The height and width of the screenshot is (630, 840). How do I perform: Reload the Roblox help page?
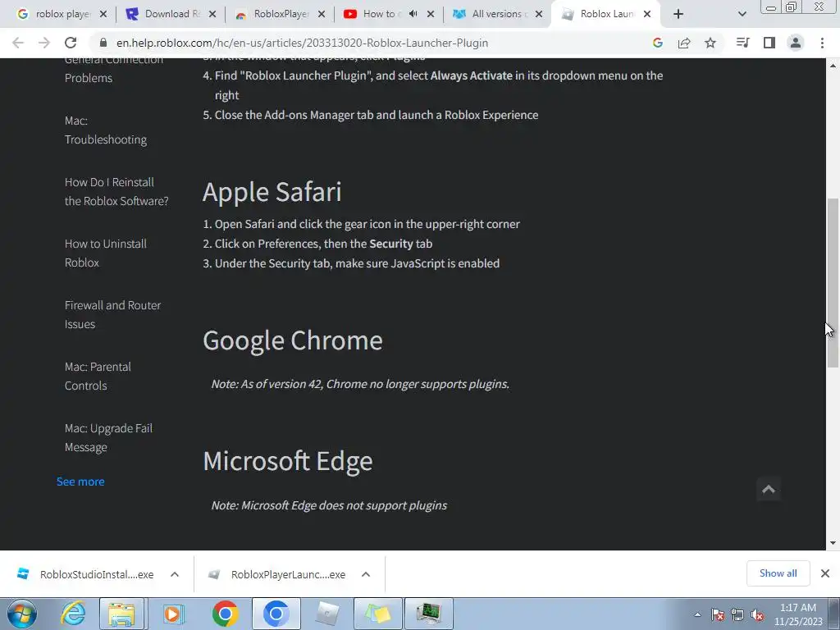71,43
